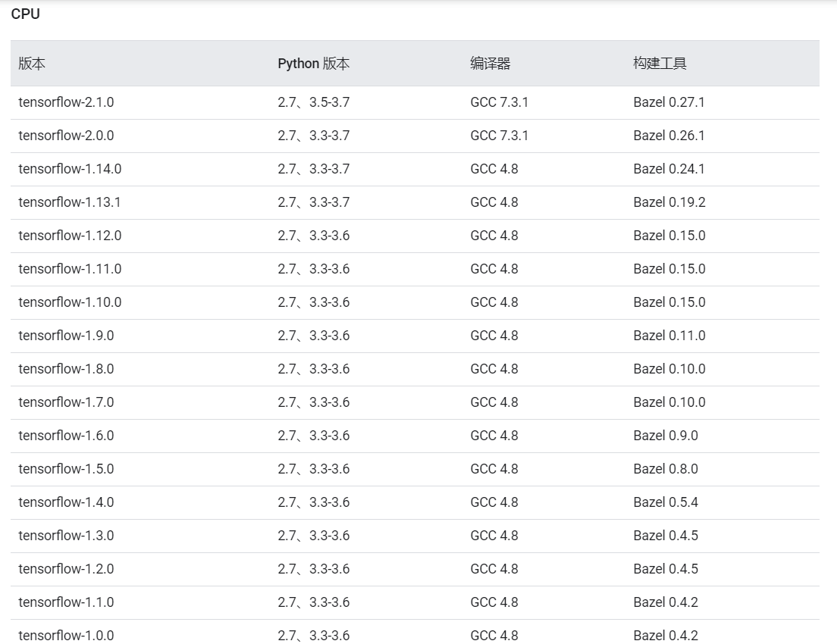Click GCC 4.8 in tensorflow-1.5.0 row
The height and width of the screenshot is (644, 837).
(x=494, y=469)
